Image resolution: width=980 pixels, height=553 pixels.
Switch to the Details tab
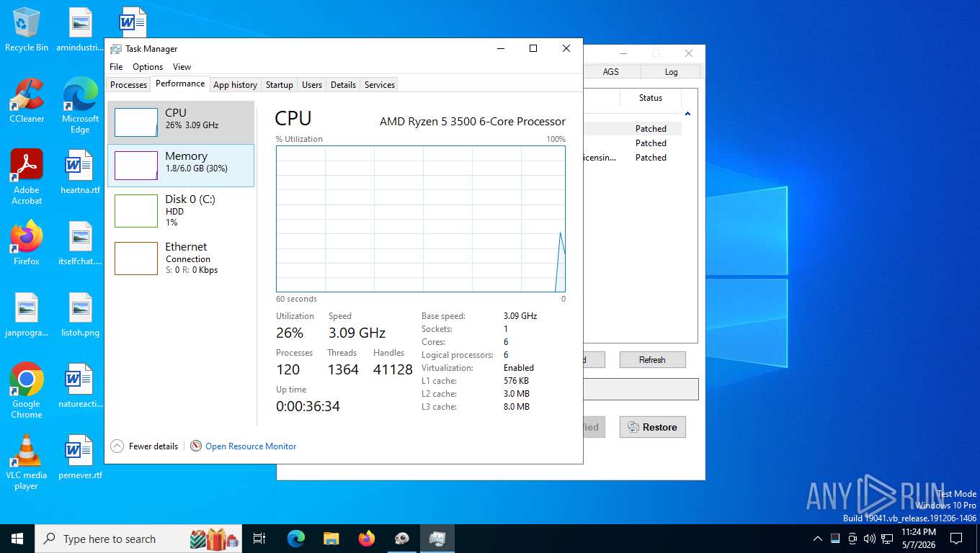343,85
